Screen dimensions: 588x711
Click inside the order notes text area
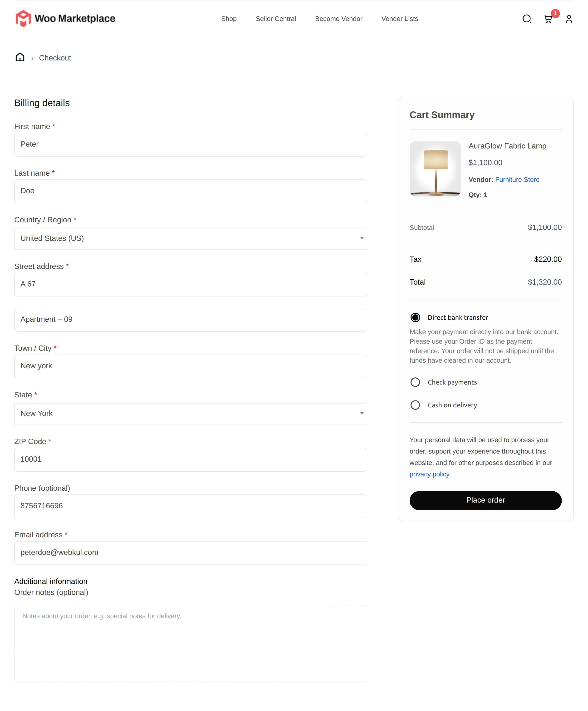click(x=190, y=643)
